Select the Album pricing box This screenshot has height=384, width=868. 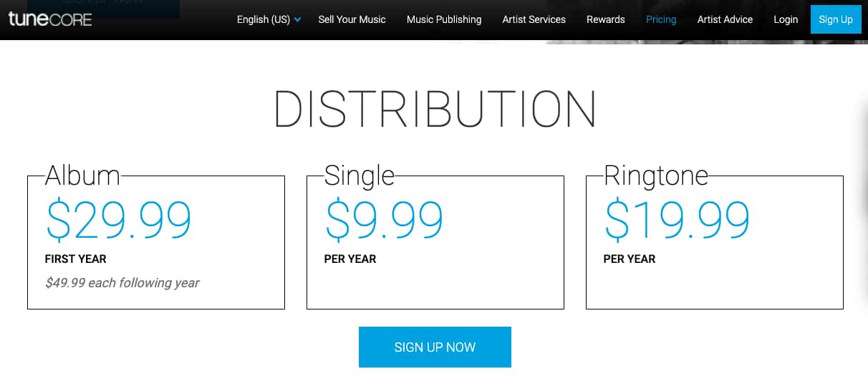tap(156, 242)
